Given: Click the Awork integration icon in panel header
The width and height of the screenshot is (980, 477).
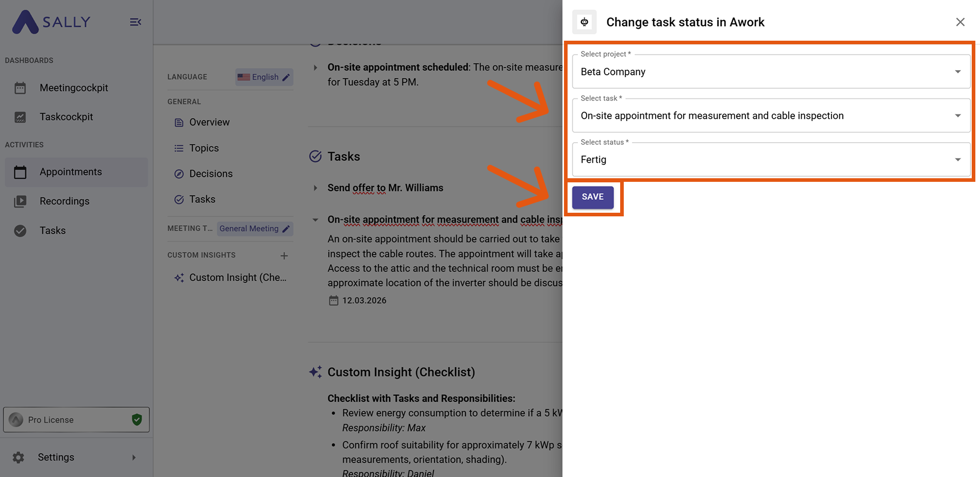Looking at the screenshot, I should coord(584,22).
